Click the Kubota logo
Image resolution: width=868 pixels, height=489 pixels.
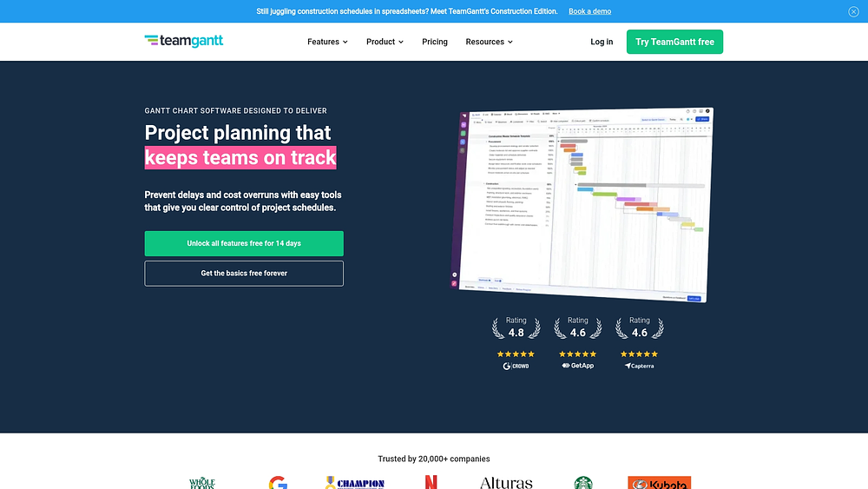pyautogui.click(x=660, y=482)
